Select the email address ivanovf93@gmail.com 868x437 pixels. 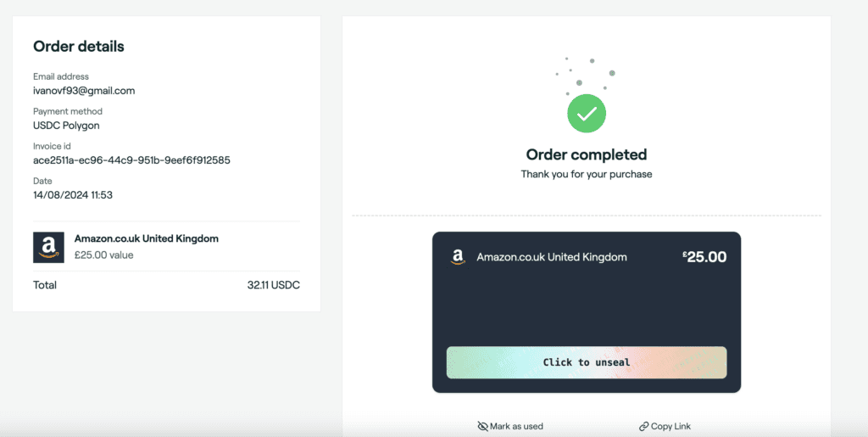tap(84, 90)
